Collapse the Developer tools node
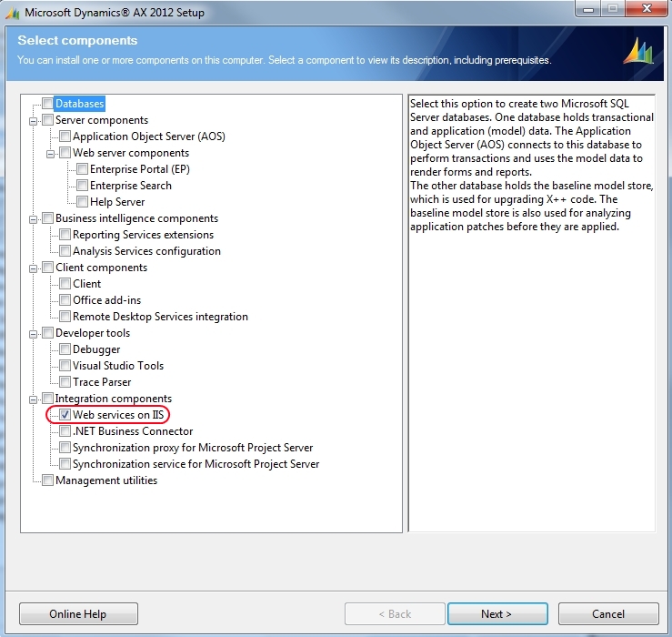 [x=33, y=334]
